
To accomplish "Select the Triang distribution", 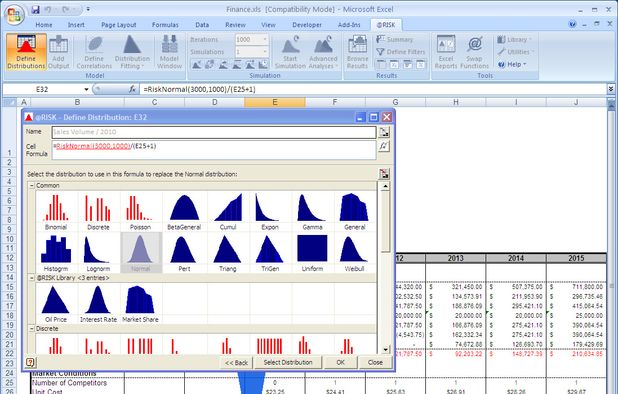I will (228, 253).
